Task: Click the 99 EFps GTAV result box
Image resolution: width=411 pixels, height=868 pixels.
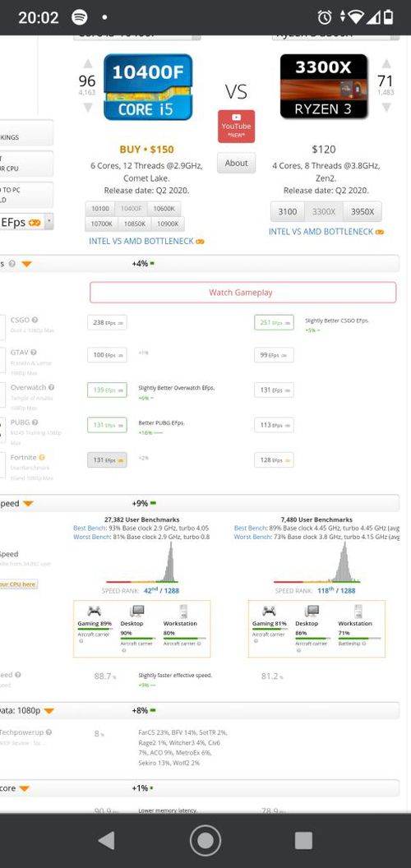Action: point(274,355)
